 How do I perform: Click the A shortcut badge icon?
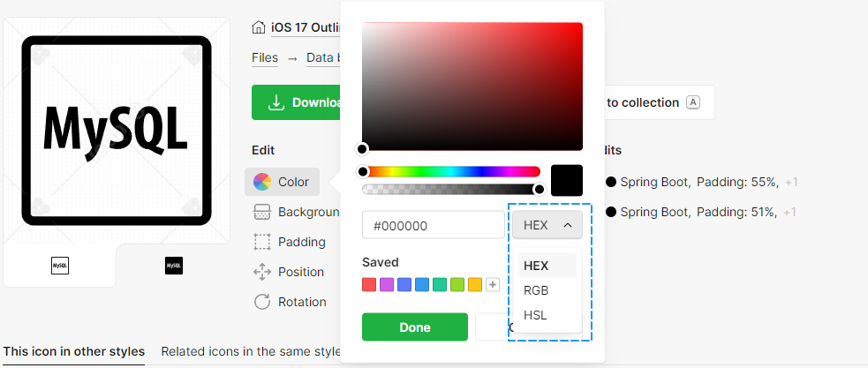[x=693, y=102]
